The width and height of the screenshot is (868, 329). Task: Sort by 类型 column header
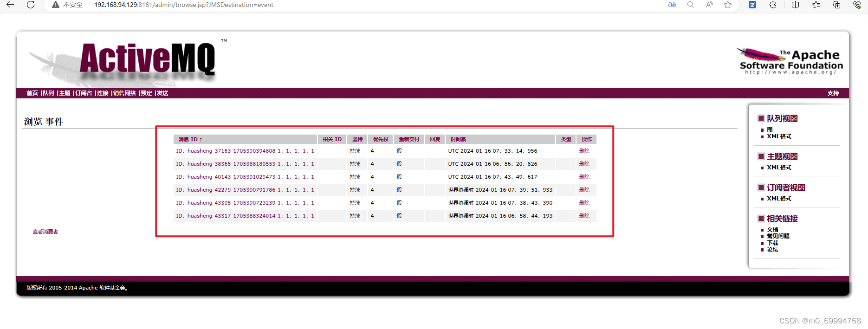[x=566, y=139]
